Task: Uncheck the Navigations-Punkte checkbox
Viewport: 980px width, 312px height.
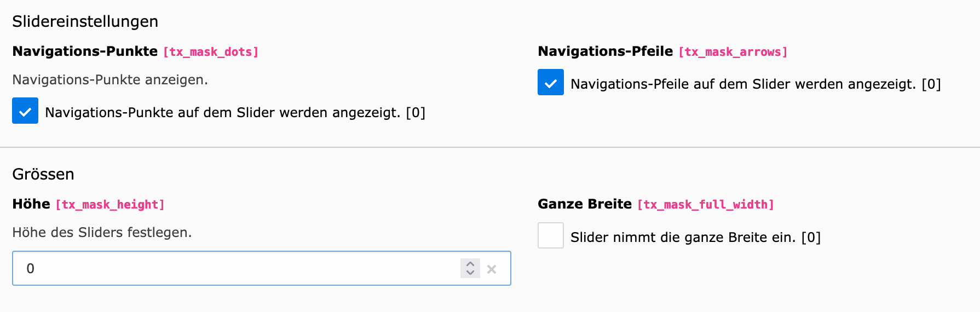Action: [x=25, y=111]
